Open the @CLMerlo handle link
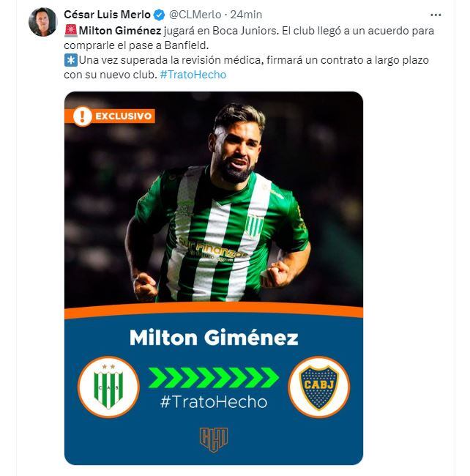 [195, 15]
